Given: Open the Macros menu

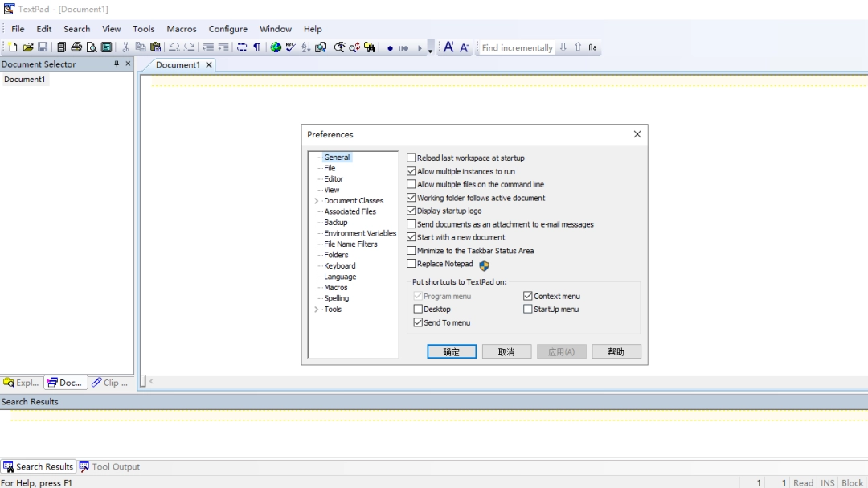Looking at the screenshot, I should (182, 29).
